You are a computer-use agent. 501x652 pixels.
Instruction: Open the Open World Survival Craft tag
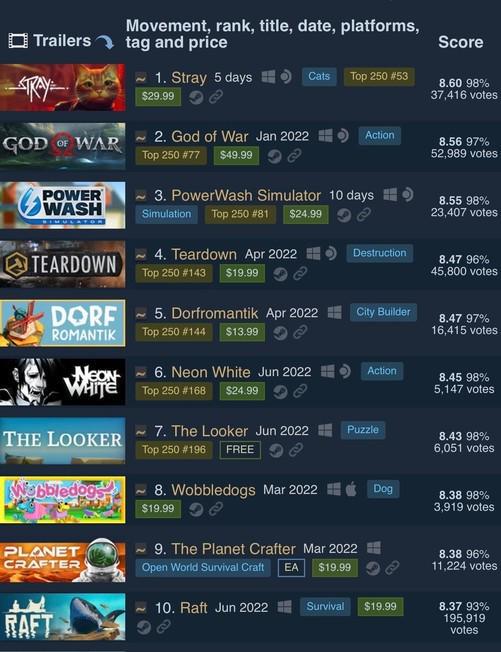pyautogui.click(x=203, y=568)
